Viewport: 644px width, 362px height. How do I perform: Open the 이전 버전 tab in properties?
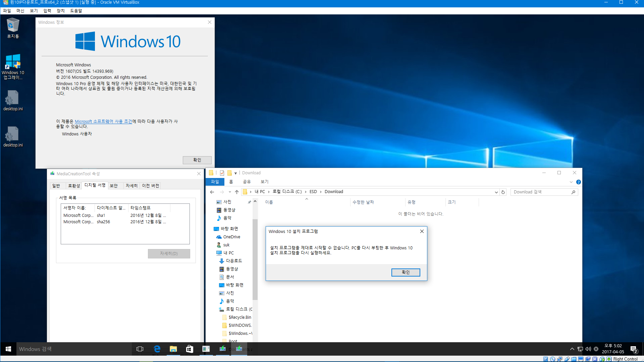click(x=151, y=186)
